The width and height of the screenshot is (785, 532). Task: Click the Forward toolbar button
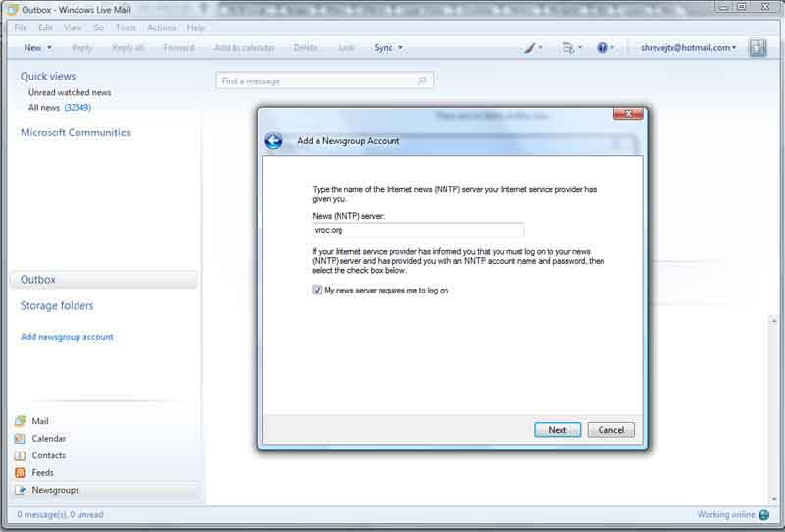(179, 48)
